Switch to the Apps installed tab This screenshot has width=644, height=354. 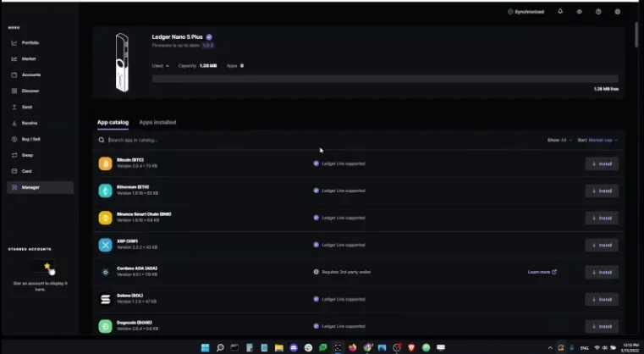pos(157,122)
